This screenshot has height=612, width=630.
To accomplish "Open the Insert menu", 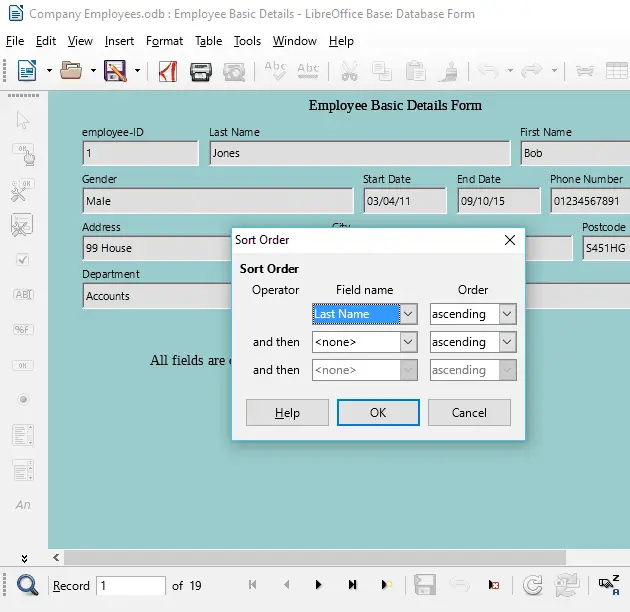I will (119, 41).
